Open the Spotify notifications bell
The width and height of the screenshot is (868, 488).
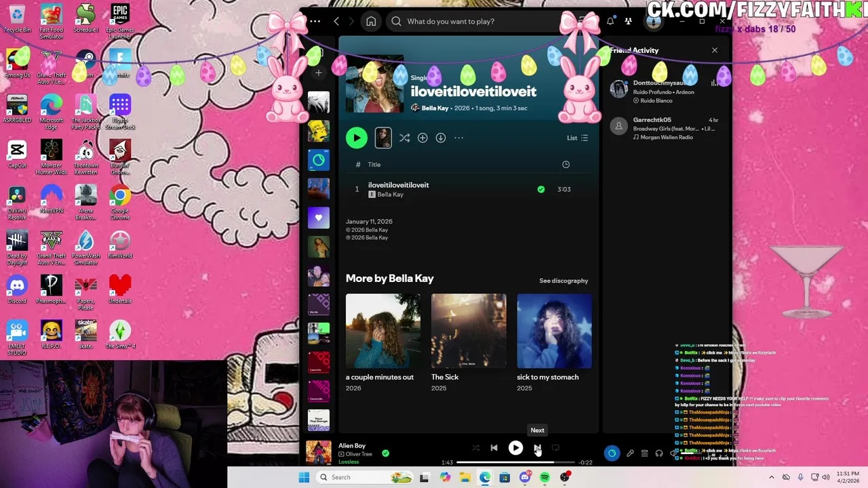click(610, 21)
